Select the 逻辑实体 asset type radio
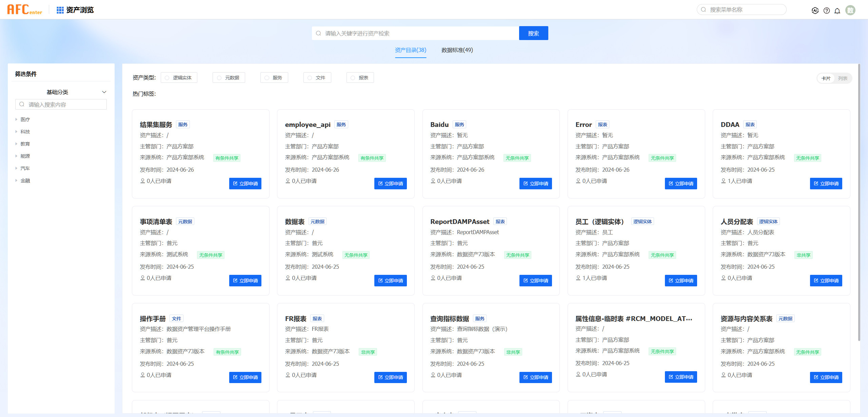This screenshot has width=868, height=417. [x=167, y=78]
